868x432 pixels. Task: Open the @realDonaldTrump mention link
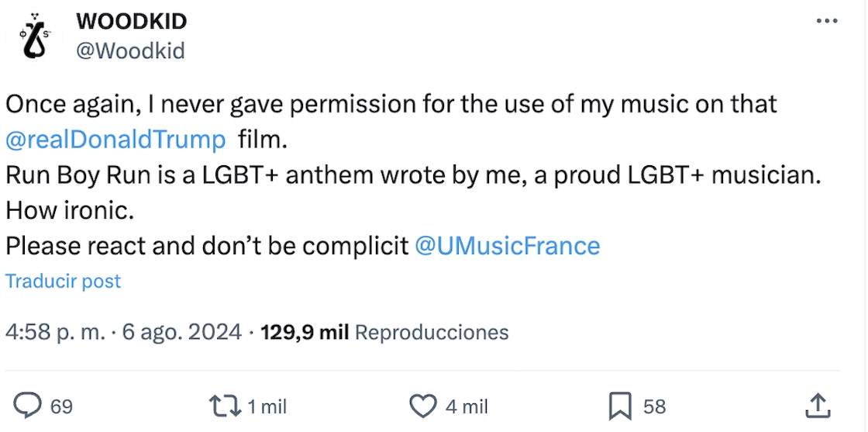[x=115, y=140]
